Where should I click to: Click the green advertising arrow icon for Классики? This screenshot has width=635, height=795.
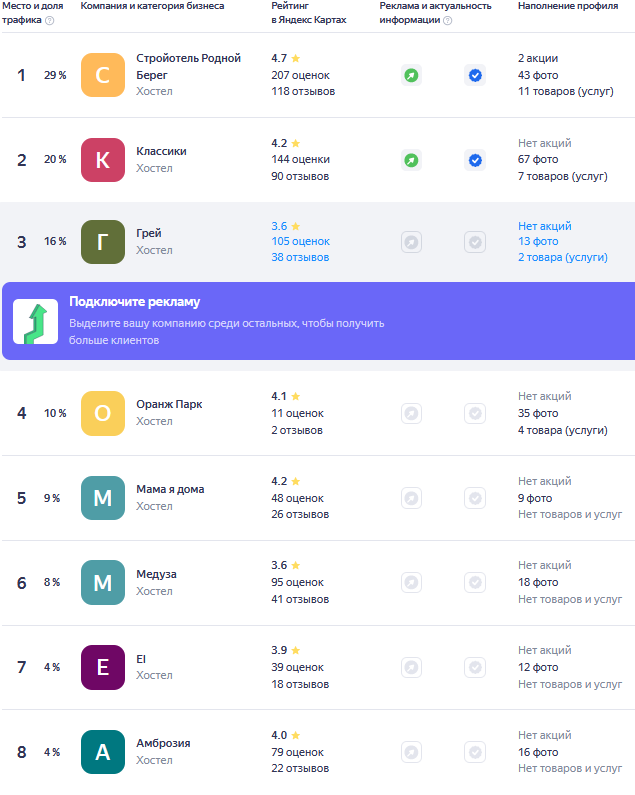point(411,160)
